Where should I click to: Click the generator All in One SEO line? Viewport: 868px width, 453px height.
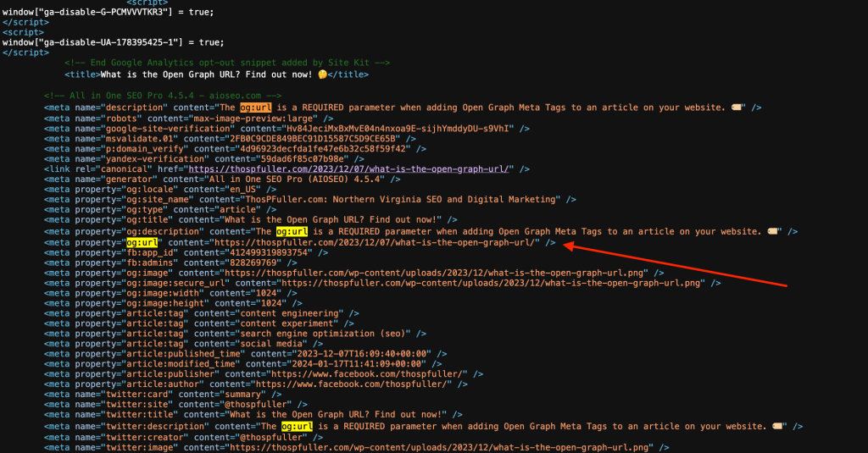tap(222, 180)
